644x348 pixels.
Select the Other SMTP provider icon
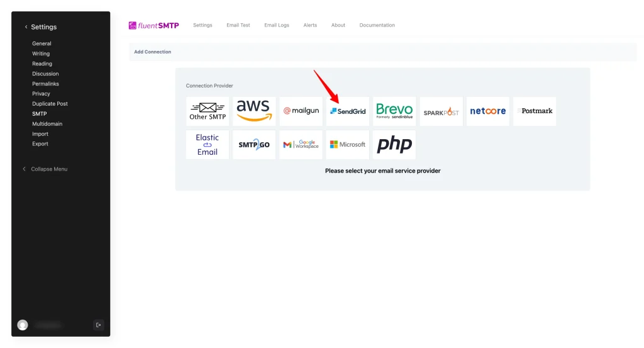pos(208,111)
